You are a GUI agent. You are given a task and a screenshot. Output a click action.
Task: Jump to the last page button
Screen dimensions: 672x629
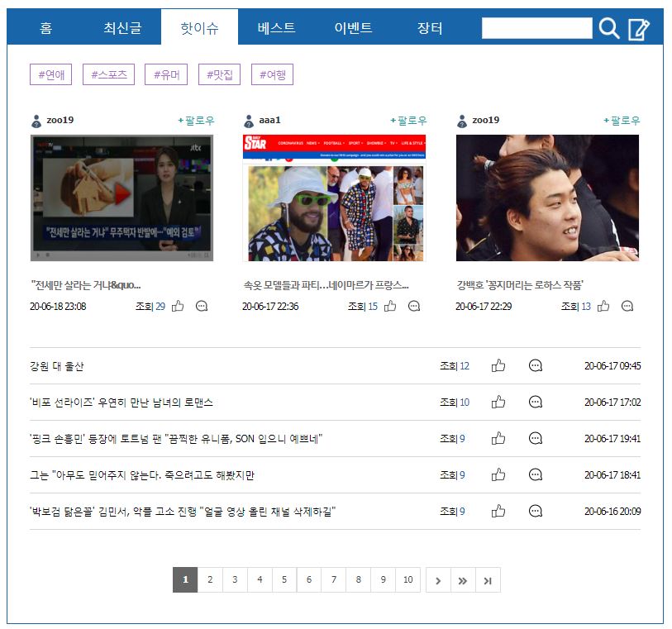pos(488,580)
